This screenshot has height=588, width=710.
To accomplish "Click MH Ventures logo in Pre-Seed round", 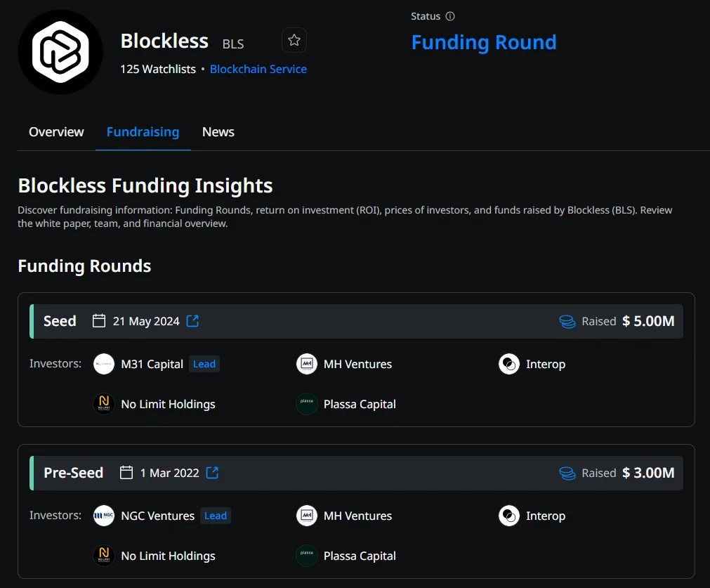I will (307, 516).
